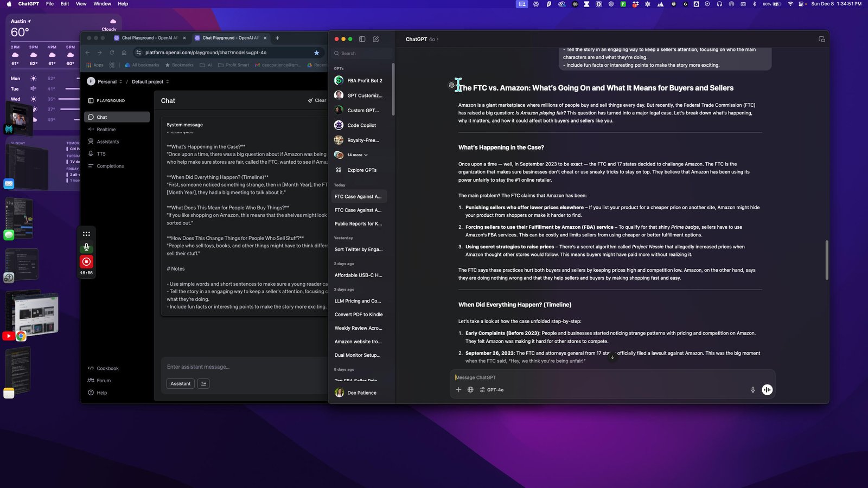The width and height of the screenshot is (868, 488).
Task: Open the GPT-4o model picker in composer
Action: point(492,390)
